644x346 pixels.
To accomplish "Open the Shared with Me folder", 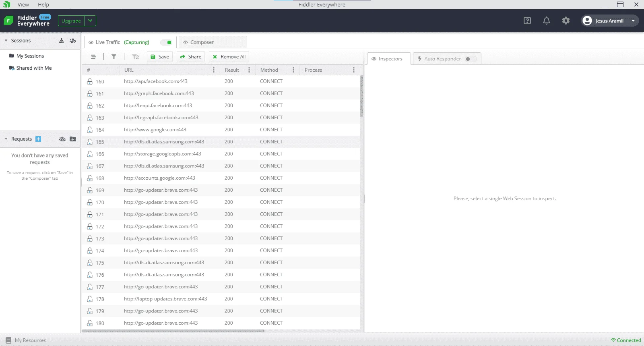I will [x=31, y=68].
